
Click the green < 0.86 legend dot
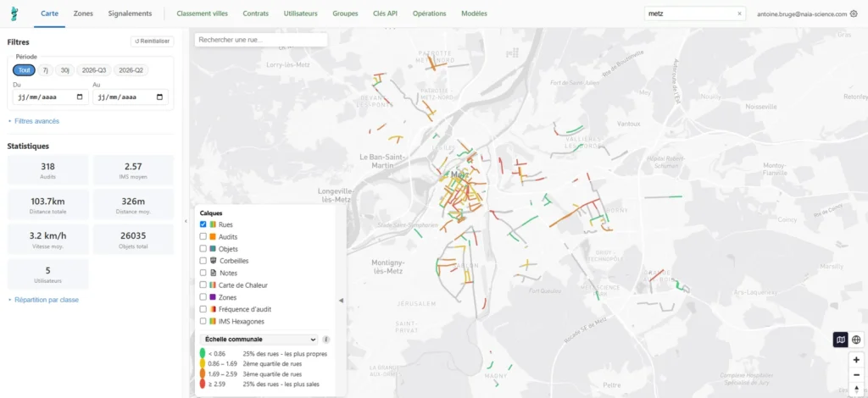203,353
